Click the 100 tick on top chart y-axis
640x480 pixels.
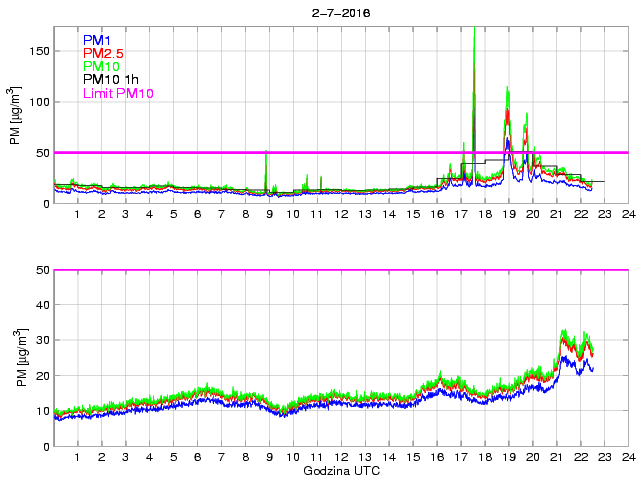pos(37,102)
